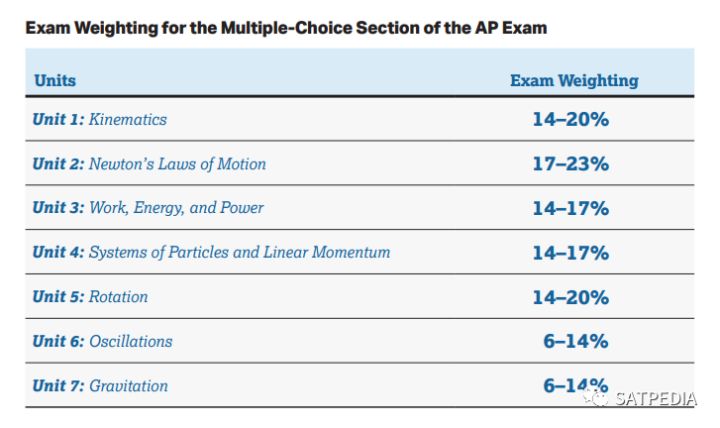Select Unit 3: Work, Energy, and Power
Viewport: 720px width, 428px height.
click(148, 208)
